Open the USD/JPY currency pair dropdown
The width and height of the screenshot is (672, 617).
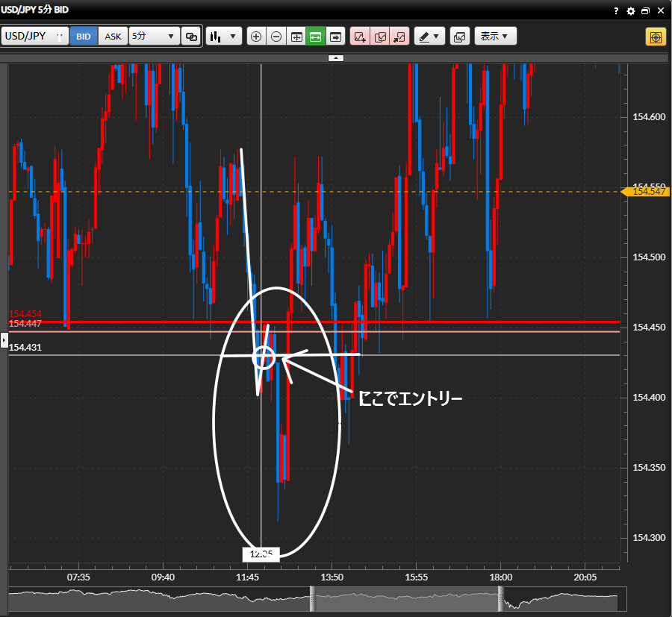pyautogui.click(x=35, y=37)
